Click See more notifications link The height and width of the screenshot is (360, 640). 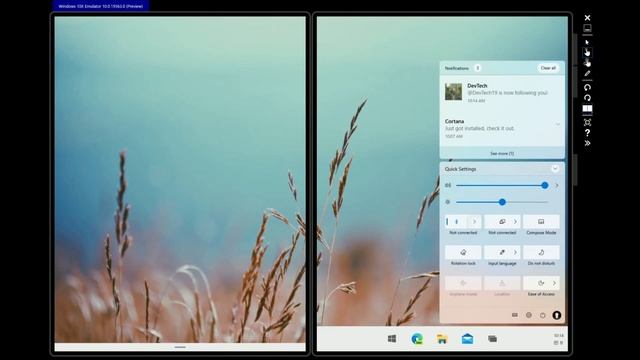click(502, 153)
